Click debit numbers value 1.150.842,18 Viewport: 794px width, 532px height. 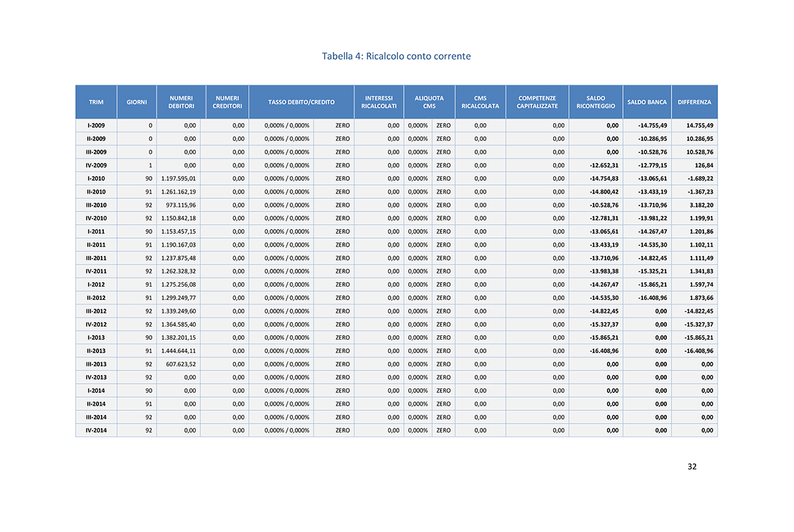(x=179, y=218)
